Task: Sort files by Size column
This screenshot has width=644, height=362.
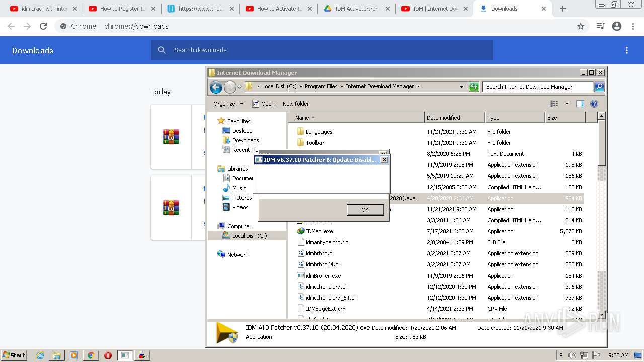Action: tap(566, 118)
